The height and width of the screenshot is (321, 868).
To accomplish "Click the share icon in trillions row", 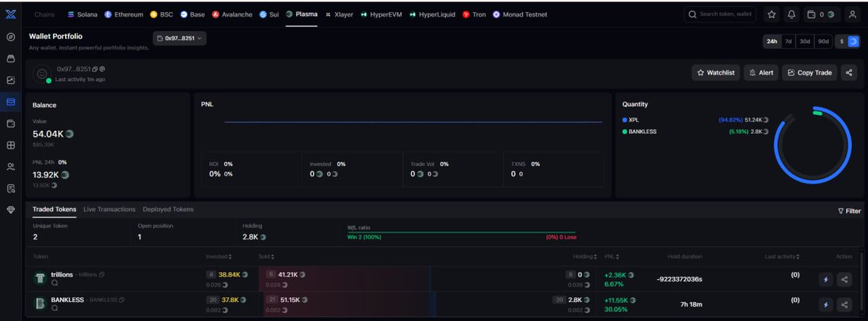I will pyautogui.click(x=844, y=279).
